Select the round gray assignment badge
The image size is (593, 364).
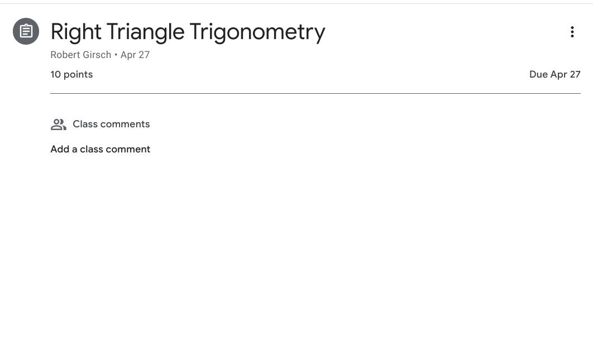pos(26,31)
